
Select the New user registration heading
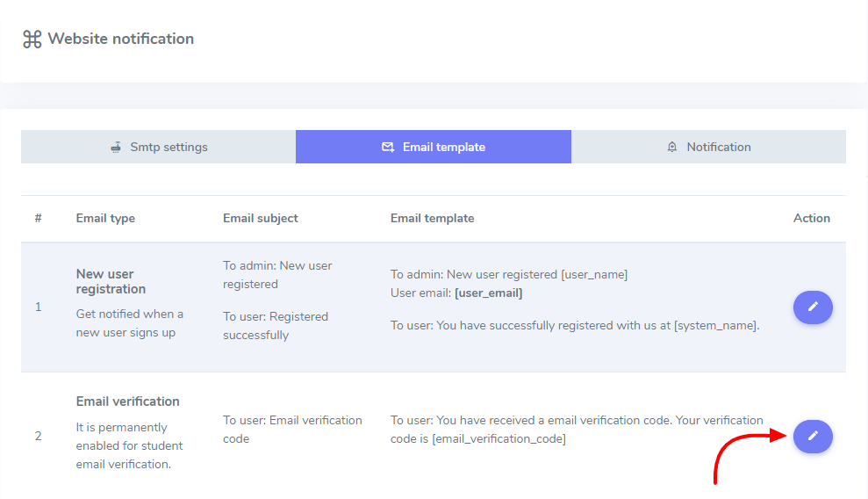pyautogui.click(x=111, y=281)
